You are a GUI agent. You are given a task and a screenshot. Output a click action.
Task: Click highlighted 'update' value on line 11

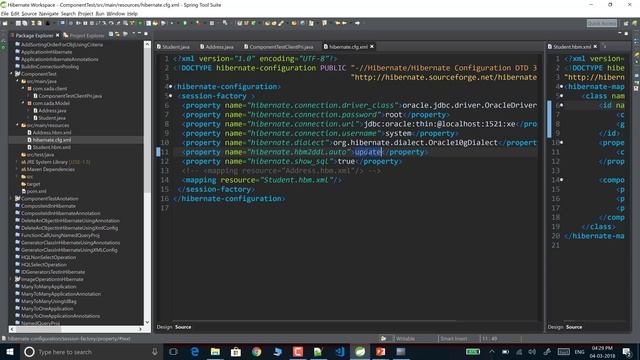point(368,152)
